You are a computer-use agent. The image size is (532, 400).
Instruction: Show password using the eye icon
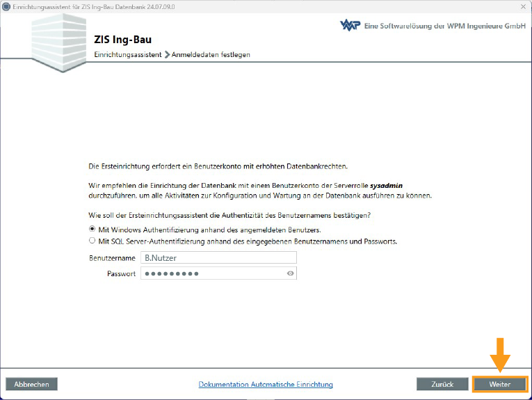coord(291,274)
